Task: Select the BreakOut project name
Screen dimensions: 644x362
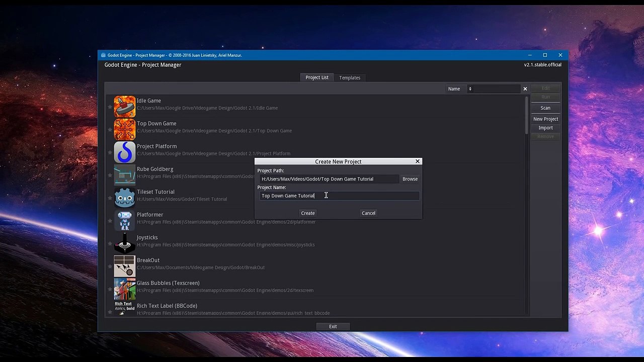Action: tap(148, 260)
